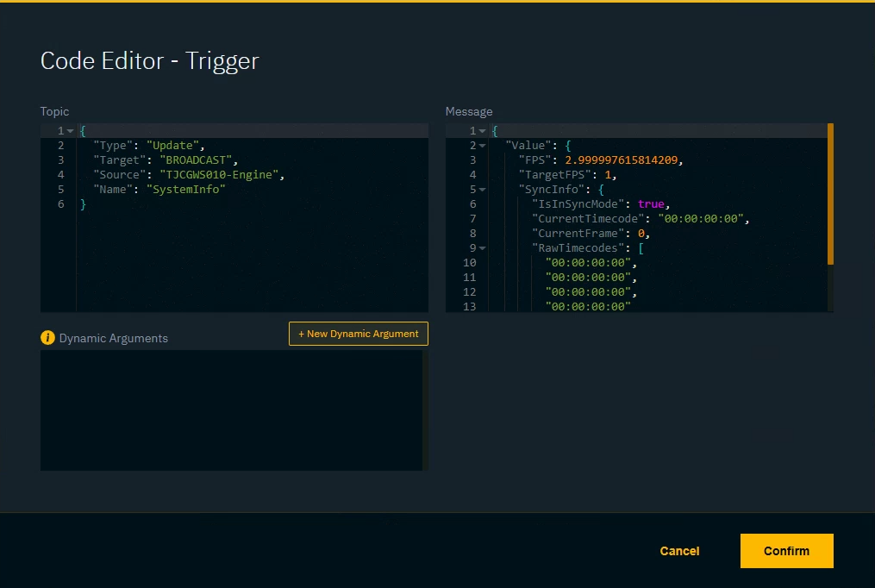This screenshot has width=875, height=588.
Task: Click the "Update" type value in Topic
Action: pos(173,146)
